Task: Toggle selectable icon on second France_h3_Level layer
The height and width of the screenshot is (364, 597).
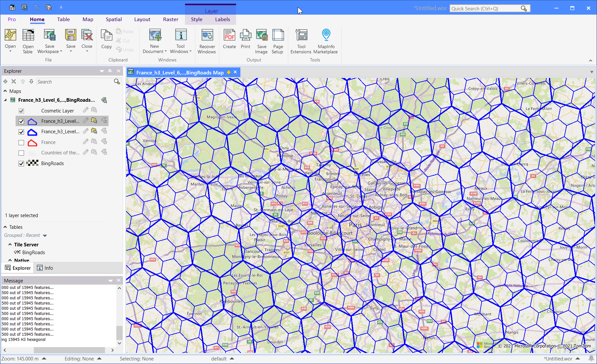Action: [x=94, y=131]
